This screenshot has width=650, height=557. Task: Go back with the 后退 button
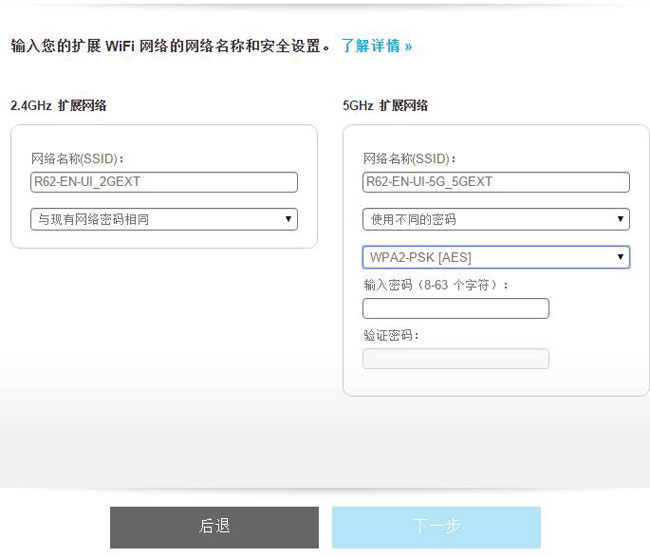(x=214, y=527)
